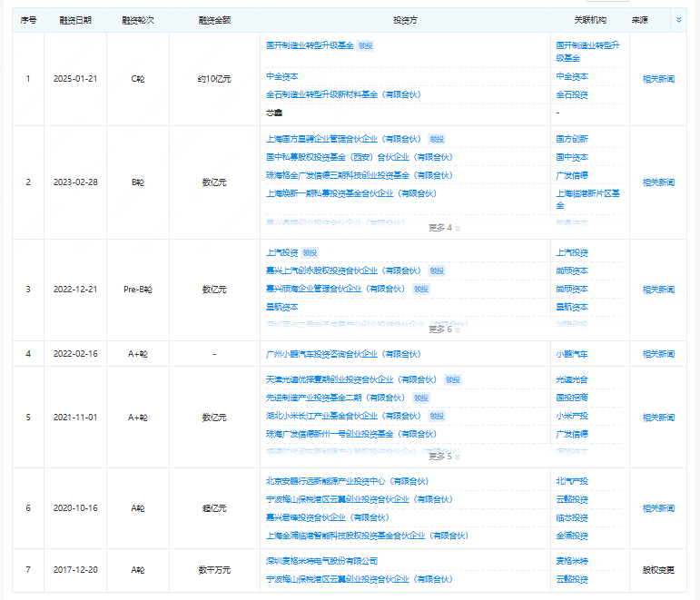This screenshot has width=700, height=600.
Task: Select the 关联机构 column header
Action: (x=590, y=20)
